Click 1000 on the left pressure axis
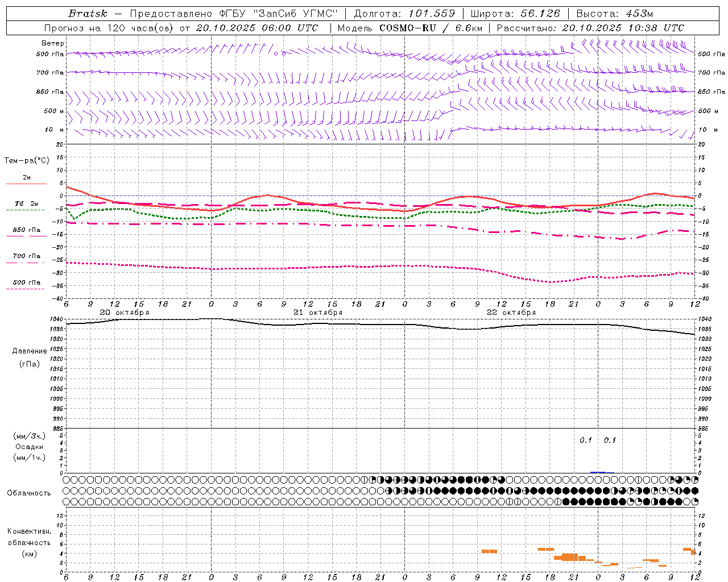728x582 pixels. pyautogui.click(x=57, y=399)
